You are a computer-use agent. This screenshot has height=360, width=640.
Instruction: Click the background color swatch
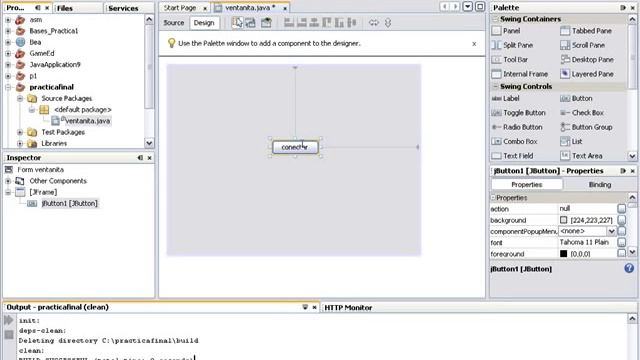(564, 220)
